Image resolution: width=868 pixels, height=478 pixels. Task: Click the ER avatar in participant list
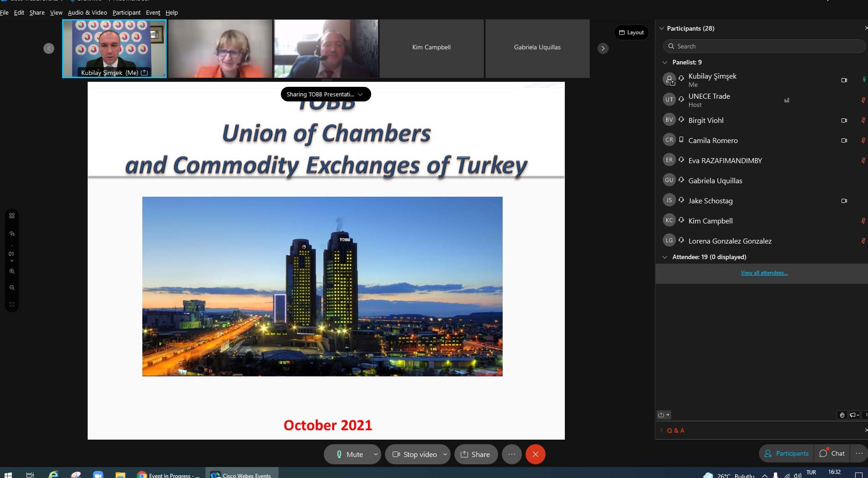pyautogui.click(x=669, y=160)
